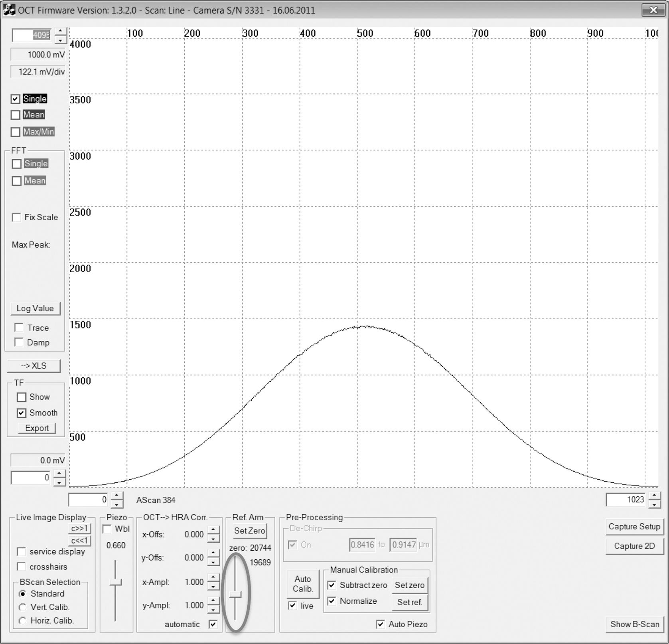Image resolution: width=669 pixels, height=644 pixels.
Task: Uncheck the live checkbox under Auto Calib.
Action: [292, 606]
